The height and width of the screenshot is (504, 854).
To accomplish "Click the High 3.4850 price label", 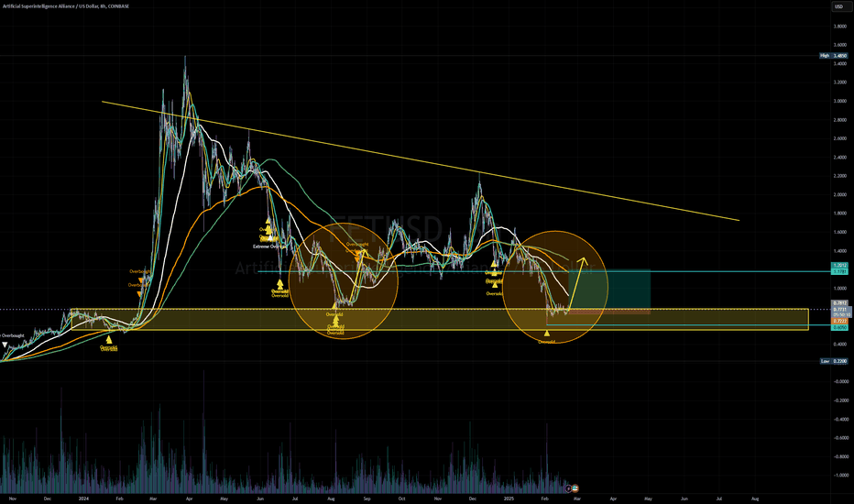I will (834, 56).
